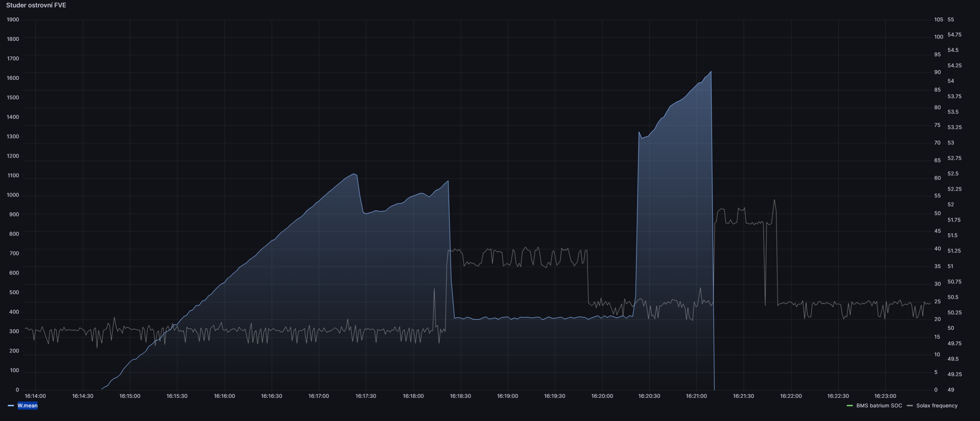The image size is (980, 421).
Task: Click the 1900 left axis value
Action: [13, 20]
